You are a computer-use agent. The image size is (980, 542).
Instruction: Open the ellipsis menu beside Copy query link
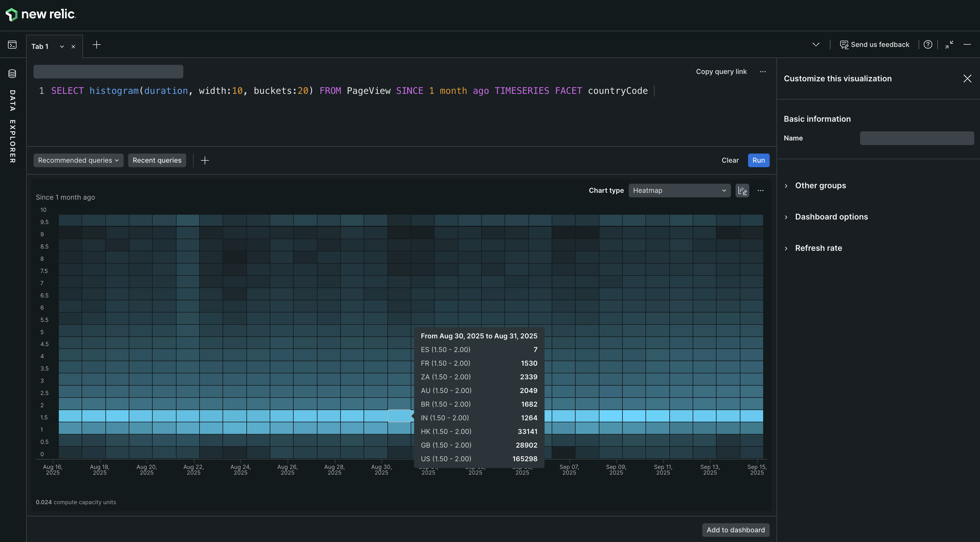click(x=763, y=72)
